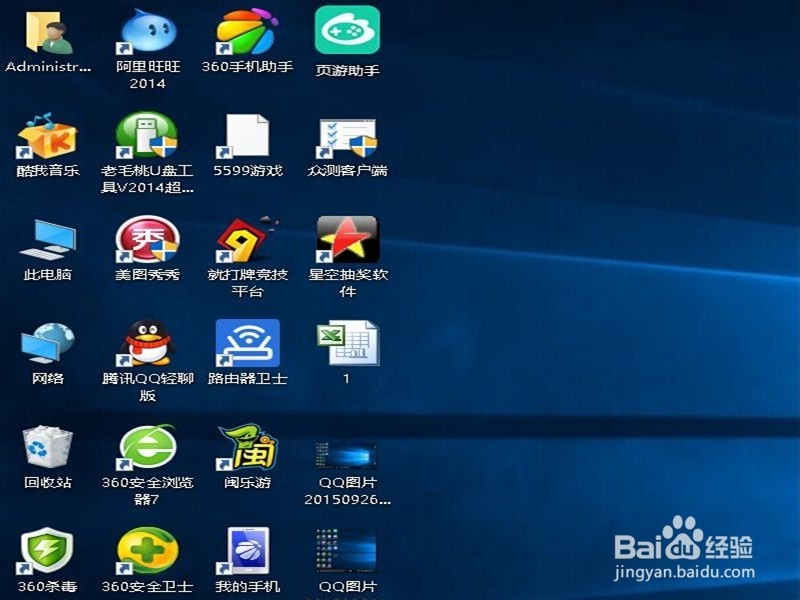Open 酷我音乐 music player icon

[47, 136]
